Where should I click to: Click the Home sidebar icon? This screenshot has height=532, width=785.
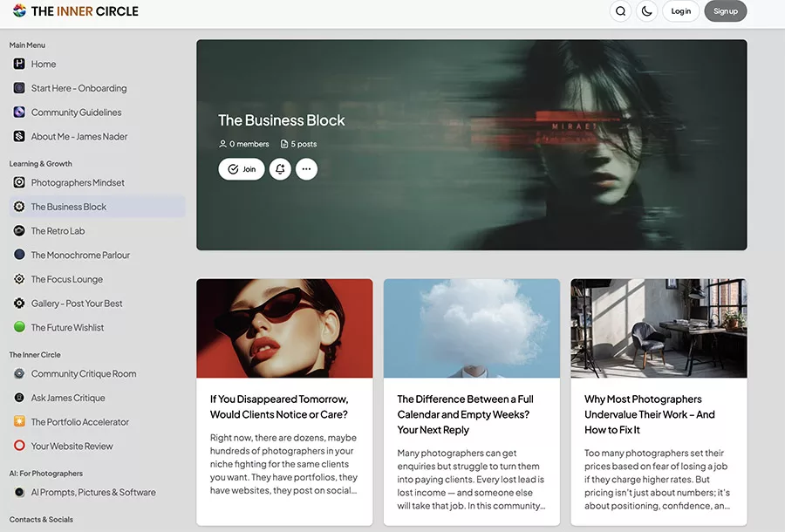click(x=19, y=64)
